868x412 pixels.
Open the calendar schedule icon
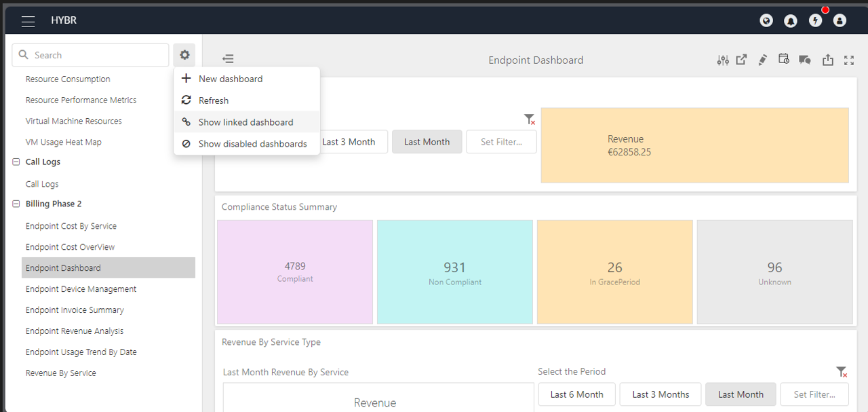[x=784, y=59]
